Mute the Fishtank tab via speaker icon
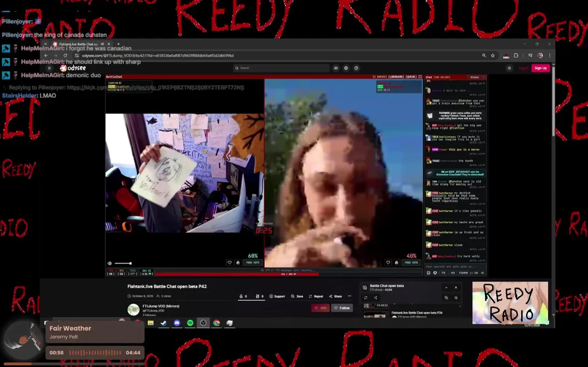 pos(102,44)
